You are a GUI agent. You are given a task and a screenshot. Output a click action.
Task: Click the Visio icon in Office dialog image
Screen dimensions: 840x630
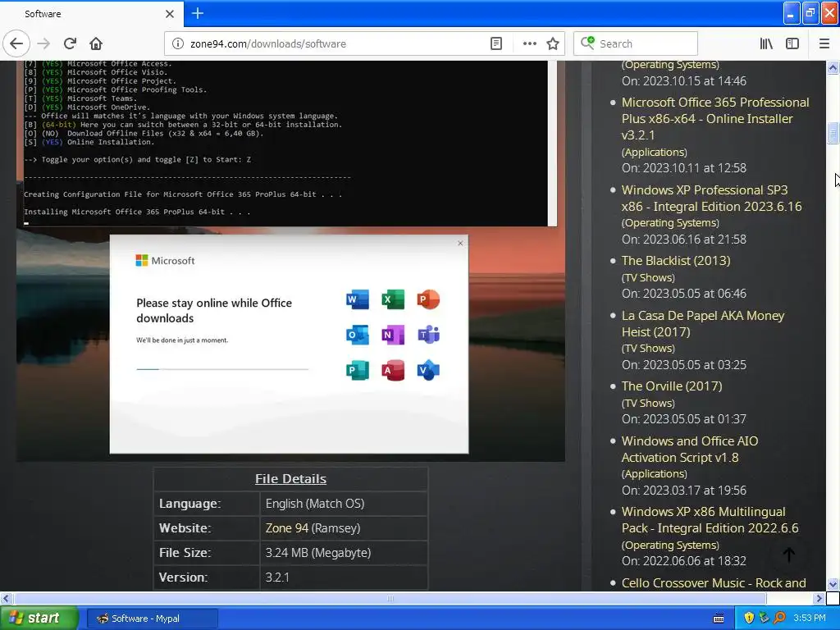coord(428,370)
